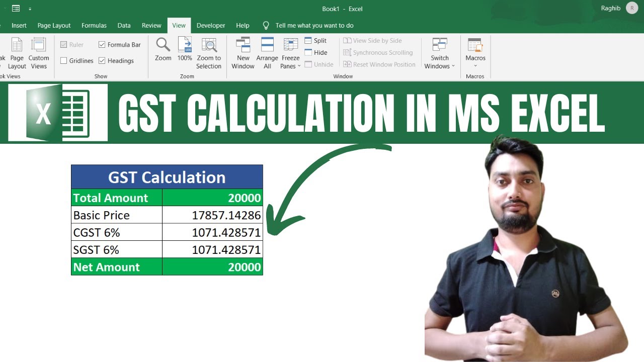Select the Total Amount label cell
This screenshot has width=644, height=362.
coord(117,198)
